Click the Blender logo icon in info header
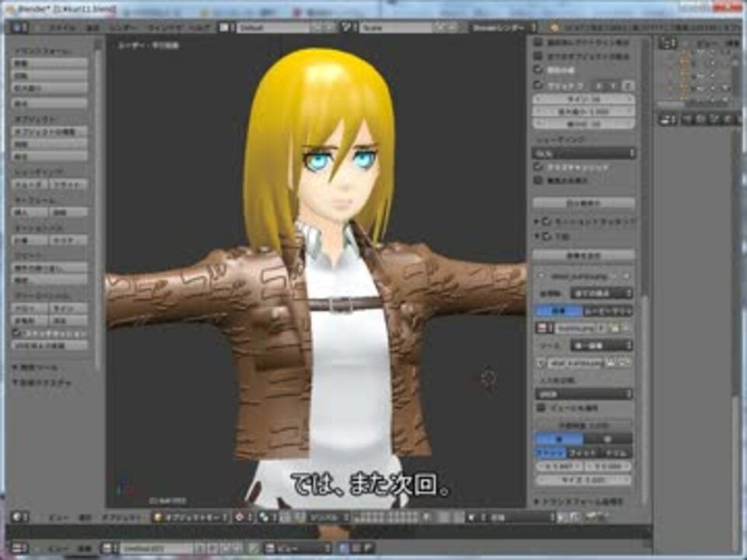Viewport: 747px width, 560px height. [554, 28]
